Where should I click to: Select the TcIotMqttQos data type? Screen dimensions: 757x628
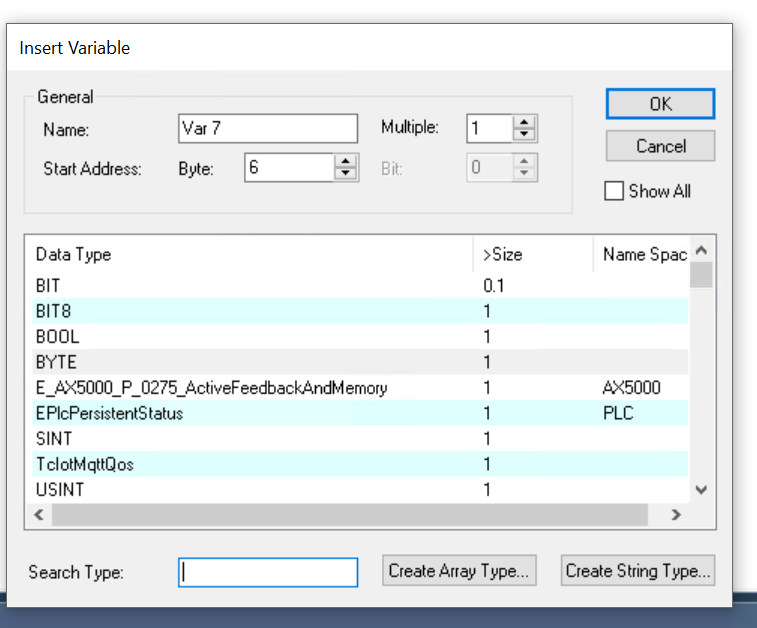pyautogui.click(x=360, y=464)
